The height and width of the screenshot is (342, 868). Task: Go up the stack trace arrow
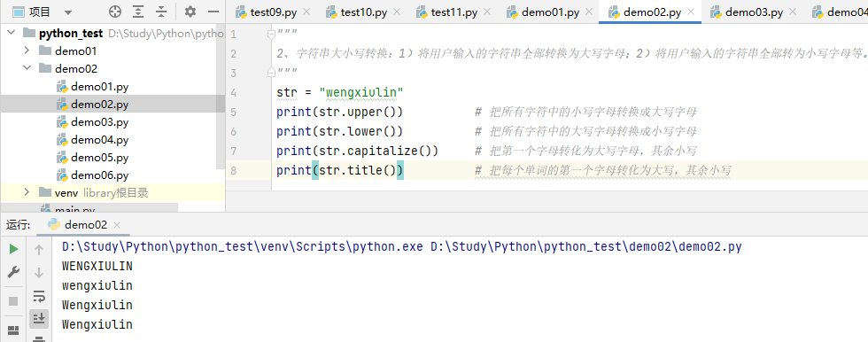[x=39, y=250]
